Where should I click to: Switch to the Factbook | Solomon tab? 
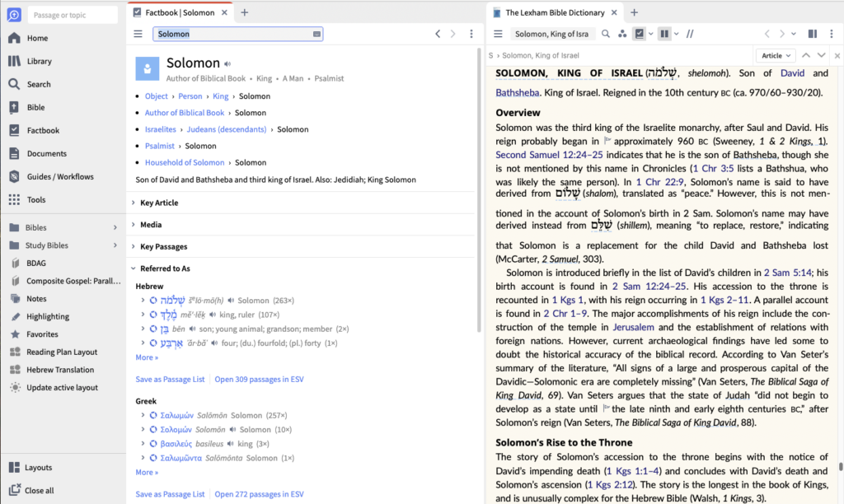180,12
